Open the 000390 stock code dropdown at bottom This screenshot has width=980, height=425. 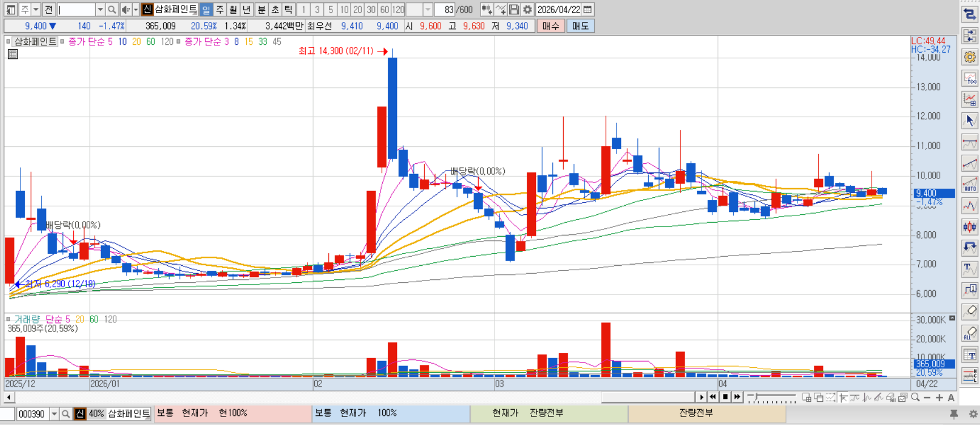(54, 414)
